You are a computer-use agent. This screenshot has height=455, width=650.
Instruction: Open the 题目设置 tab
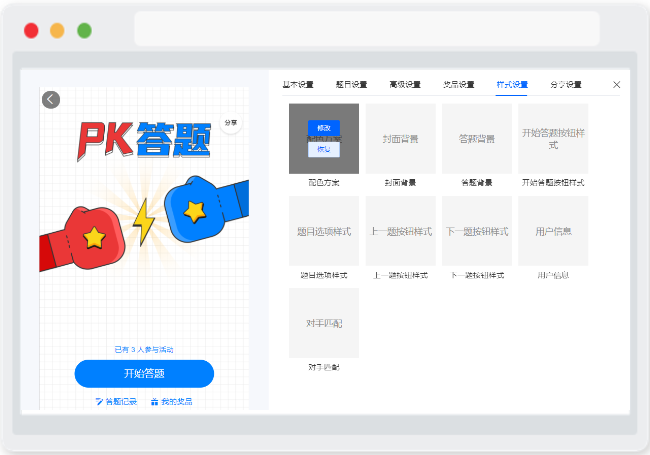point(352,85)
